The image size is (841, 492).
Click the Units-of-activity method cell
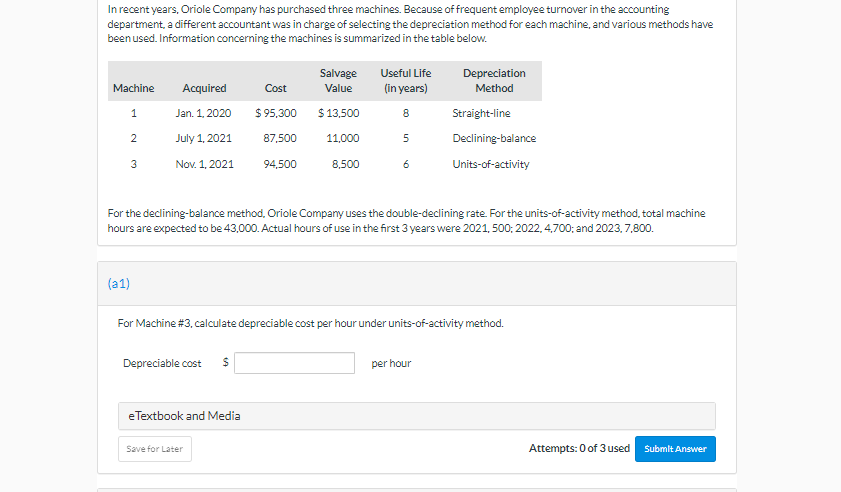pos(491,164)
